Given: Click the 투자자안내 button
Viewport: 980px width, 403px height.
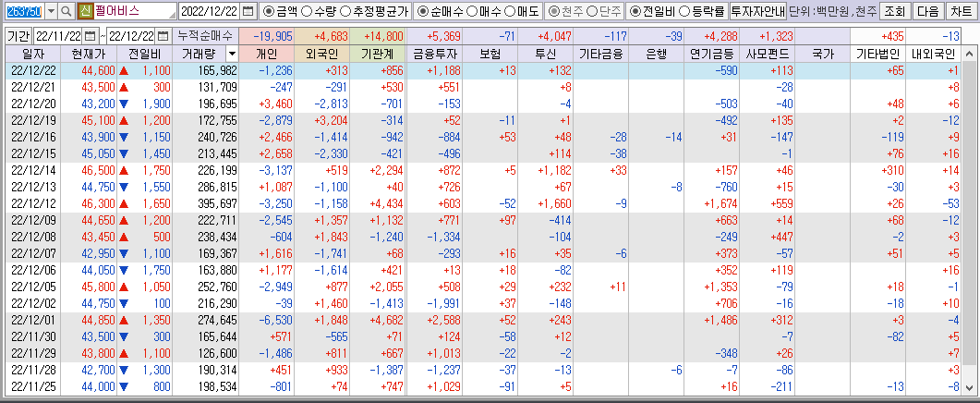Looking at the screenshot, I should coord(756,11).
